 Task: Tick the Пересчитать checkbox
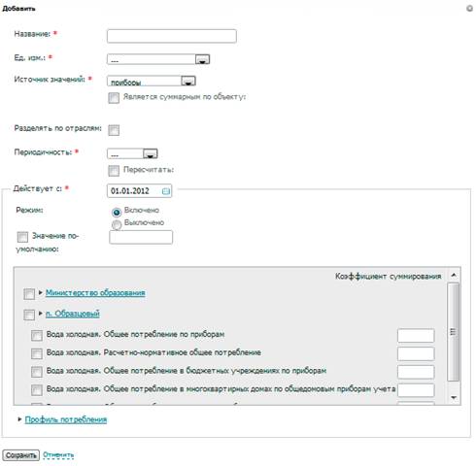114,171
